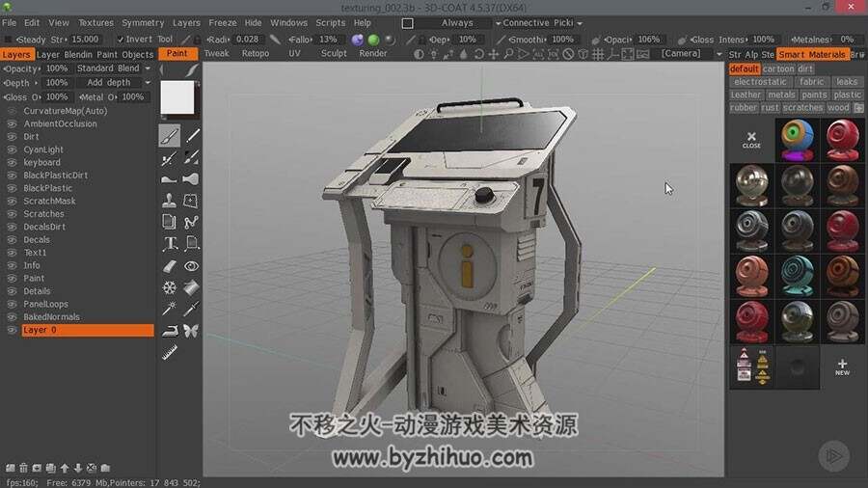Move layer up with the up-arrow icon

pos(65,468)
